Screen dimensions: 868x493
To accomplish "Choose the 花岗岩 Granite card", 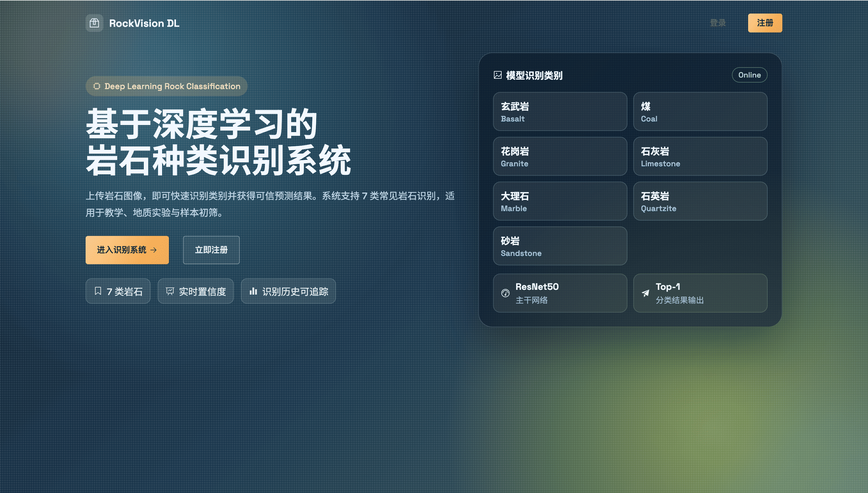I will tap(560, 157).
